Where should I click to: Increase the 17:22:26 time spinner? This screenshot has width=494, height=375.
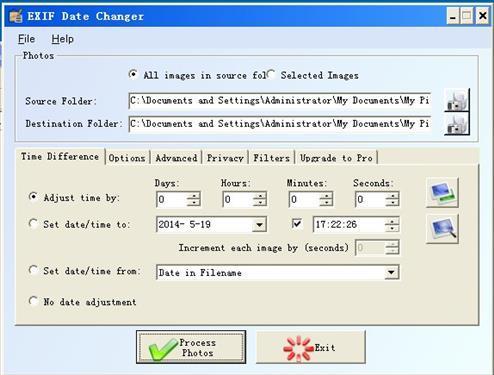(392, 221)
